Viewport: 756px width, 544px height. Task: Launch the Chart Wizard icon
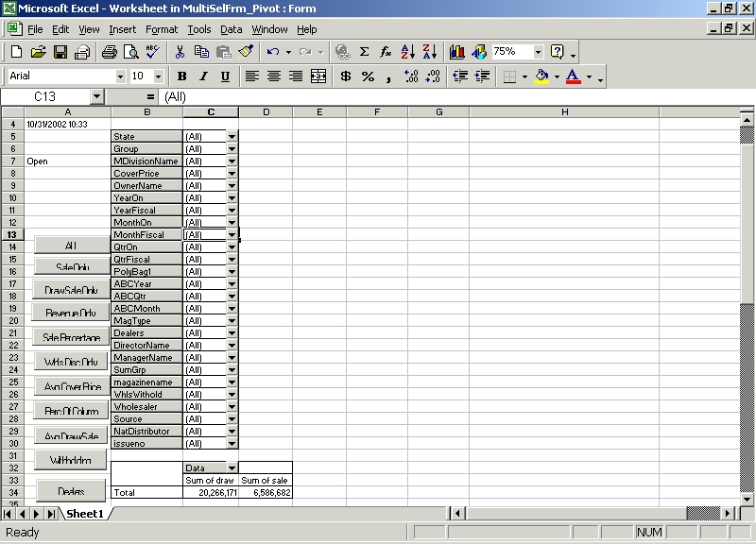click(457, 52)
